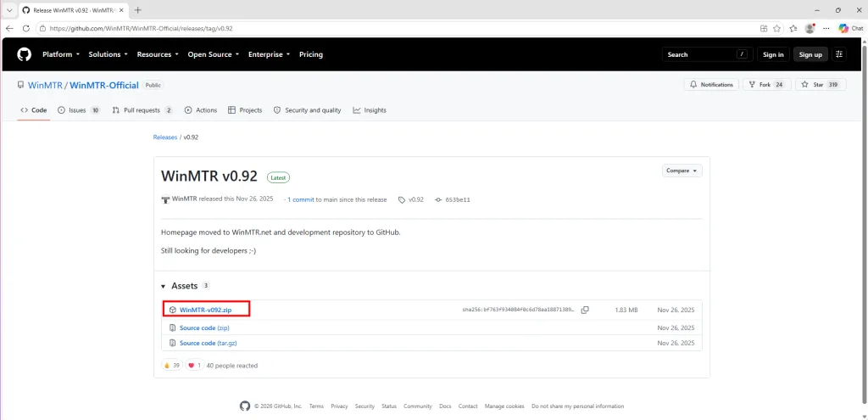Click the thumbs up reaction 39
Image resolution: width=868 pixels, height=420 pixels.
pos(171,366)
